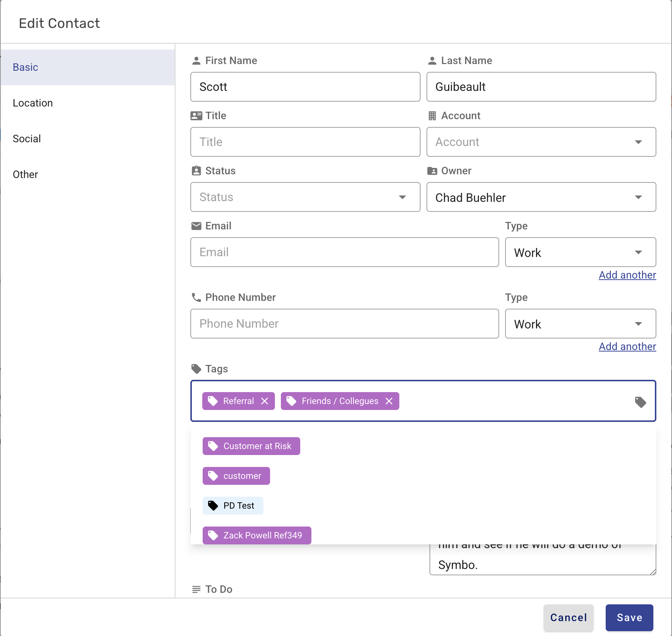Viewport: 672px width, 636px height.
Task: Remove the Friends / Collegues tag
Action: (389, 401)
